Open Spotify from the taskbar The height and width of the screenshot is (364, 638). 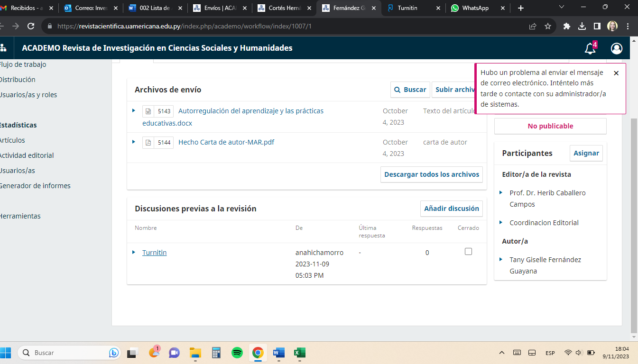pyautogui.click(x=237, y=353)
